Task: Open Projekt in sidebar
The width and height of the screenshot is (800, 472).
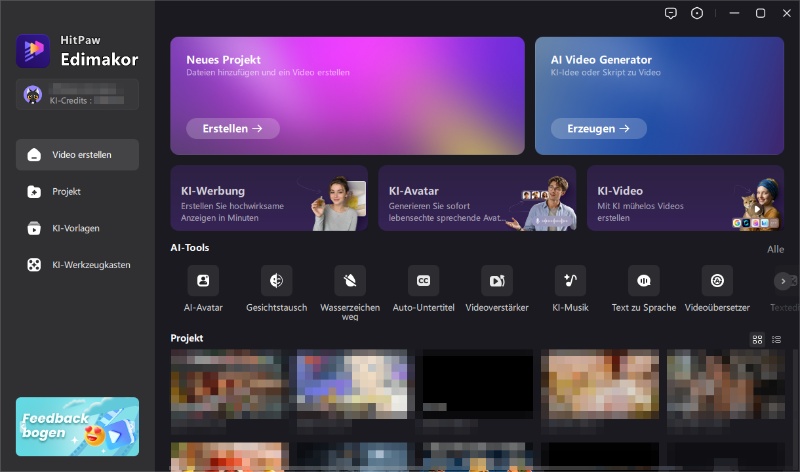Action: [x=77, y=191]
